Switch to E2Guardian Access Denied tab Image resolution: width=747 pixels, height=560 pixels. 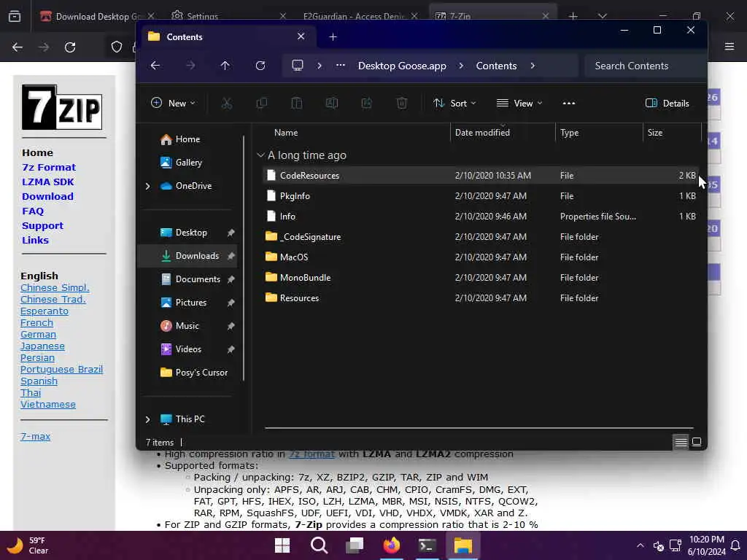[x=353, y=16]
